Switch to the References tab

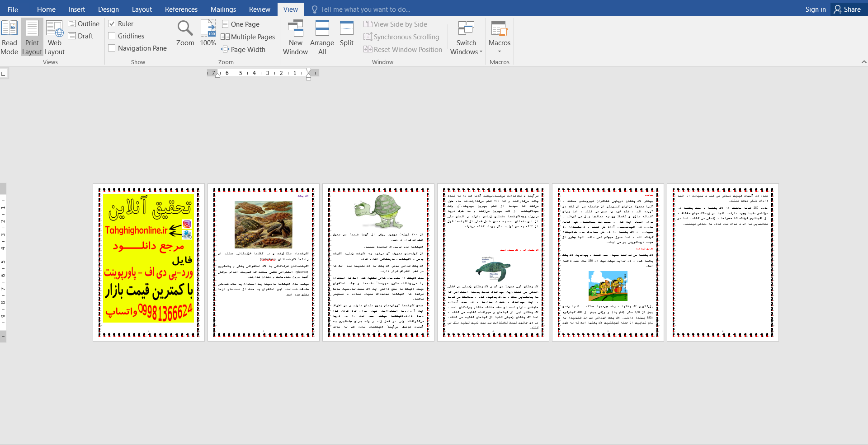[x=181, y=9]
